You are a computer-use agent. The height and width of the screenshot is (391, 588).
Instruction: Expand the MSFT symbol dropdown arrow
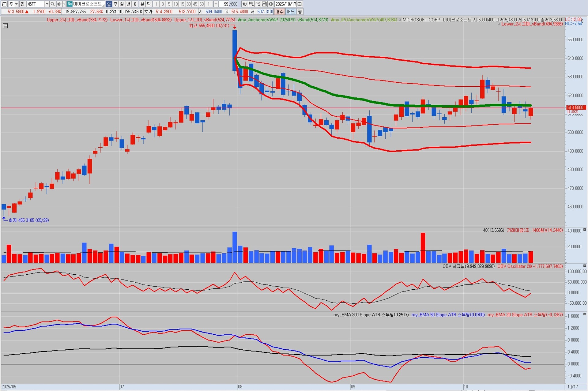47,4
